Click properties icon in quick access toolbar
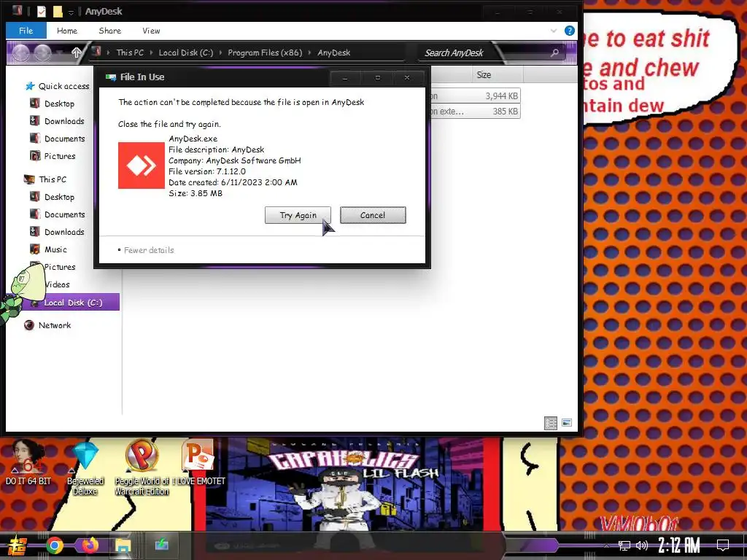 click(x=42, y=11)
